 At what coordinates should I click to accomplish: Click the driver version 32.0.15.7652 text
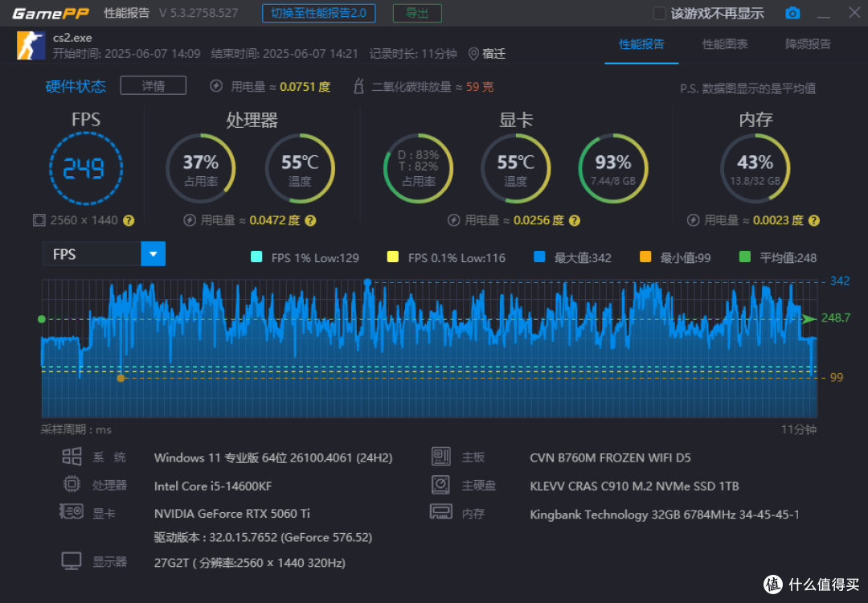pyautogui.click(x=263, y=537)
